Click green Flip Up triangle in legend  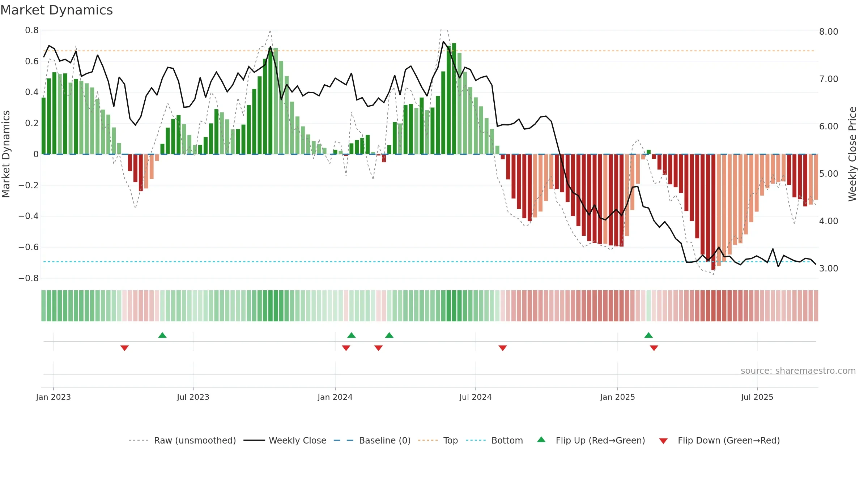tap(541, 440)
